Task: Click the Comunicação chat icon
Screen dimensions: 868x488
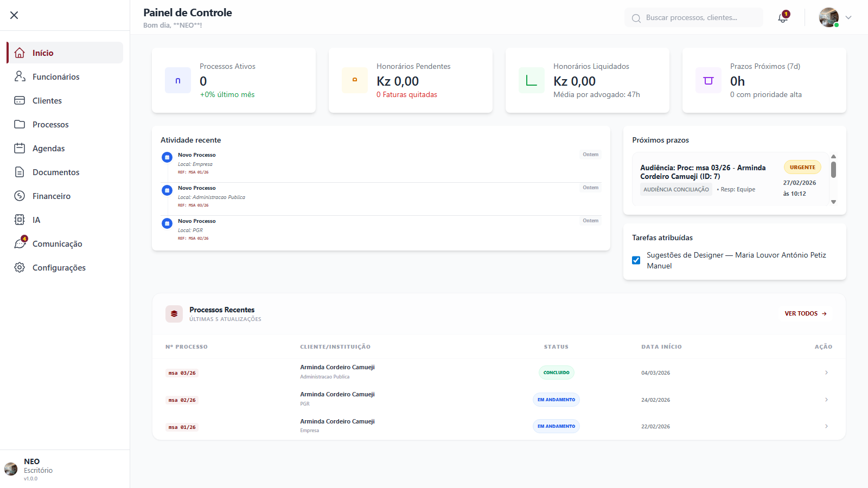Action: pos(20,243)
